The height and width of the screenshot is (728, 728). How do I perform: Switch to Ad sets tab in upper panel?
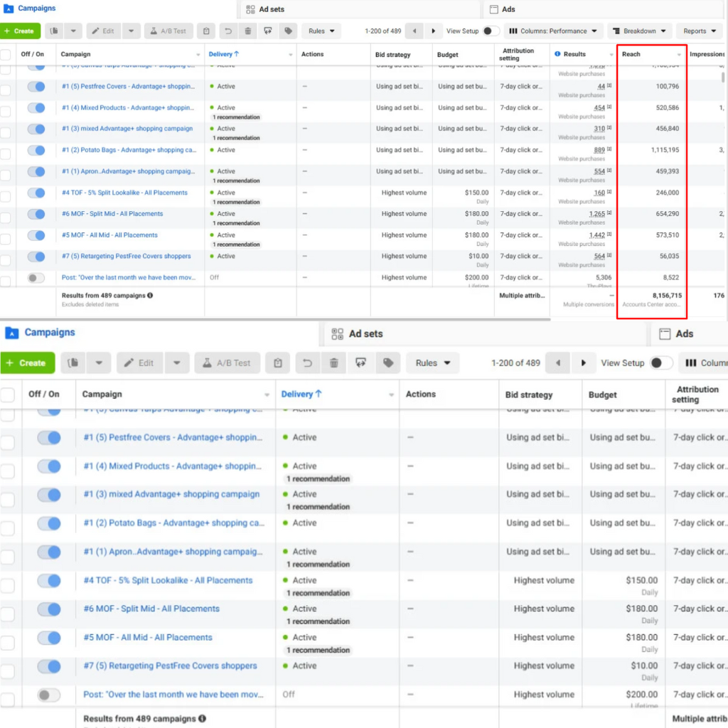[x=360, y=9]
